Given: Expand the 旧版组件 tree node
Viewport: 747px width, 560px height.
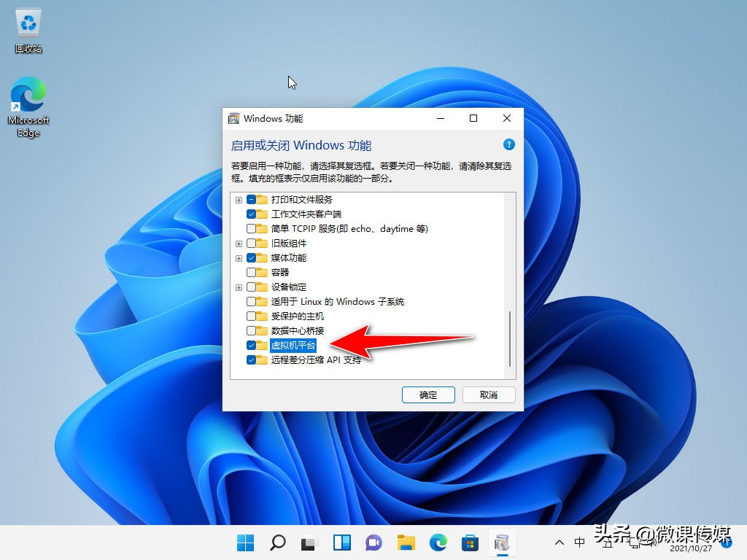Looking at the screenshot, I should 239,243.
